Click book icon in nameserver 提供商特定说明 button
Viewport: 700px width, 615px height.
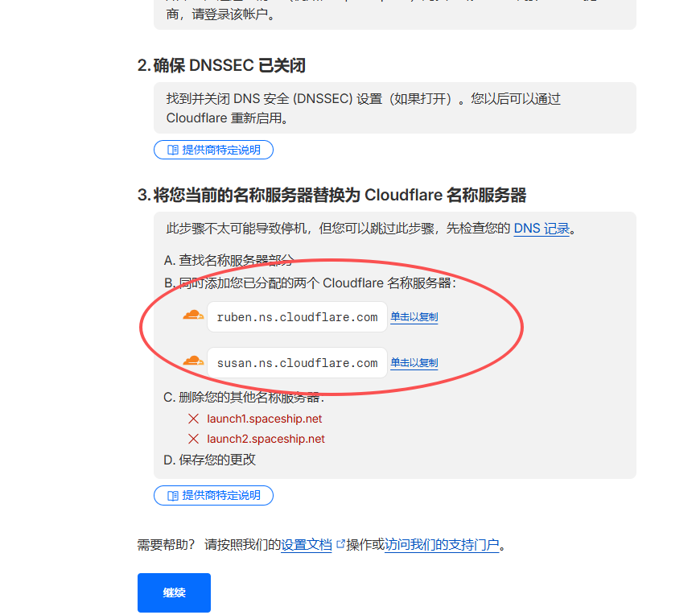point(173,496)
